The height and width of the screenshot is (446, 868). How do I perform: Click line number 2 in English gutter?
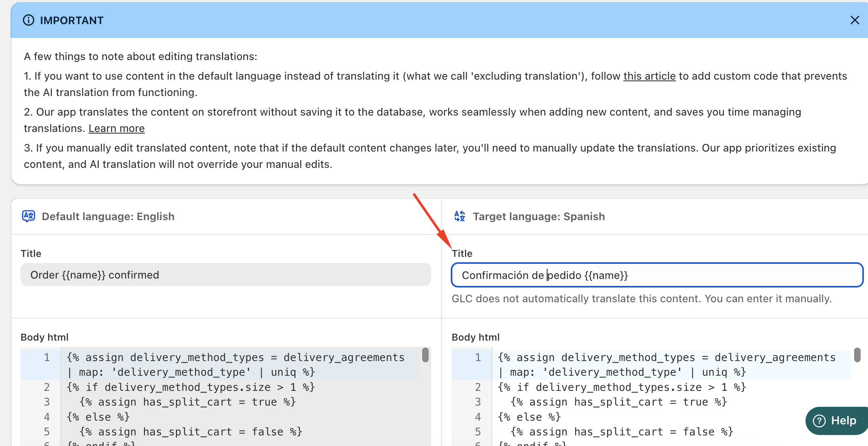47,387
